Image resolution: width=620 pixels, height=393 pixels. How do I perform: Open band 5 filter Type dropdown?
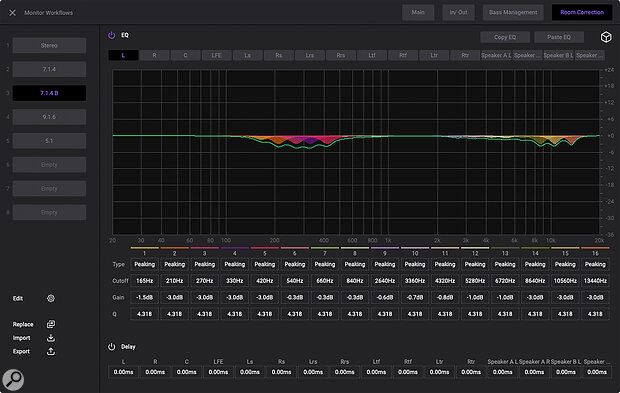coord(265,265)
